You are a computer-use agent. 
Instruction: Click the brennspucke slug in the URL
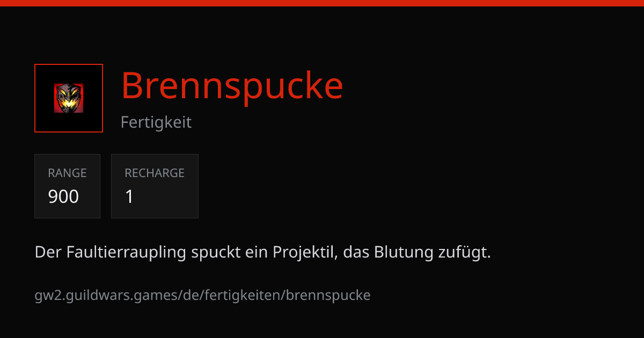click(x=328, y=295)
